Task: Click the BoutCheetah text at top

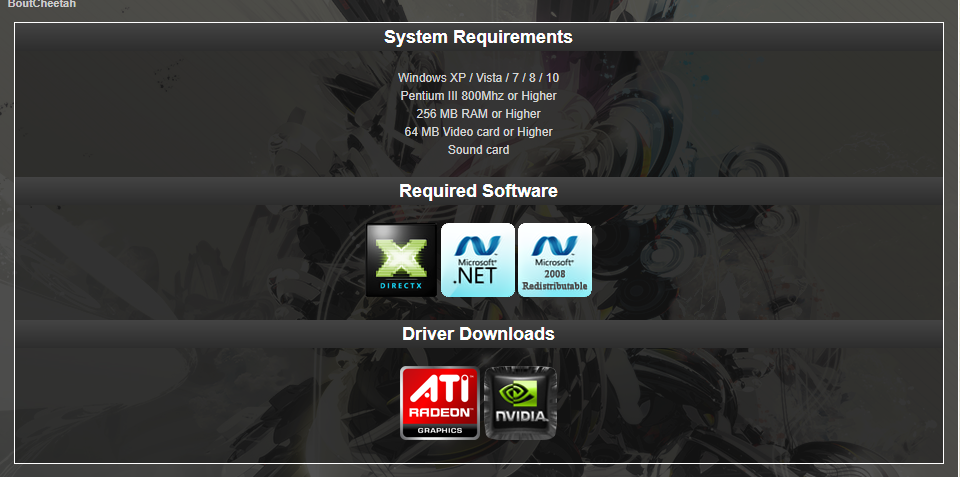Action: (x=42, y=4)
